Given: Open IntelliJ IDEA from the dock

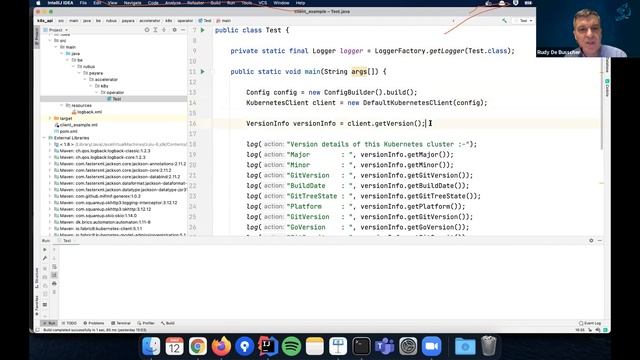Looking at the screenshot, I should coord(268,346).
